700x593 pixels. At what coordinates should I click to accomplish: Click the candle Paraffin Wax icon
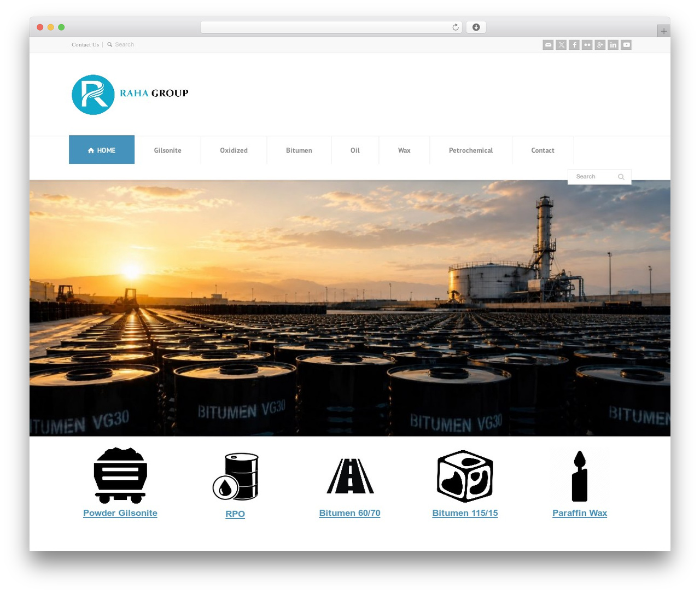580,476
